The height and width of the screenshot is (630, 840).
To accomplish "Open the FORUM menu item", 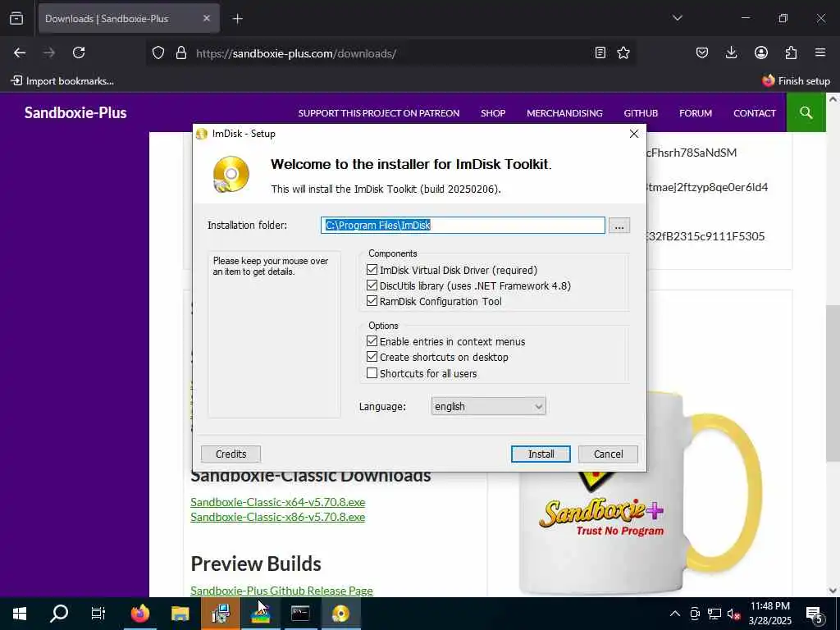I will pos(696,113).
